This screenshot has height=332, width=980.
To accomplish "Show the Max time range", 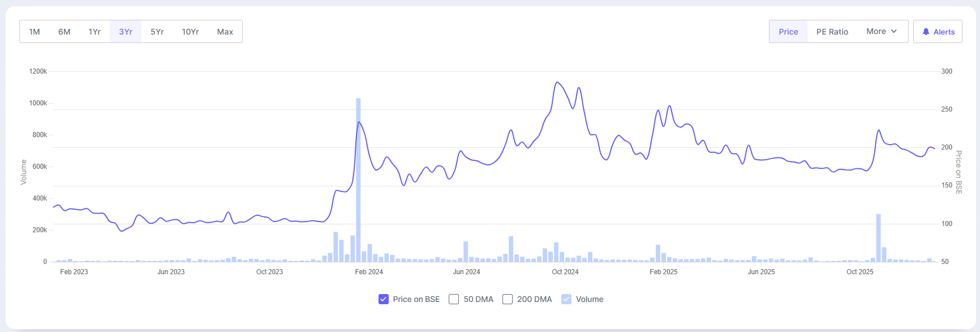I will pyautogui.click(x=225, y=32).
